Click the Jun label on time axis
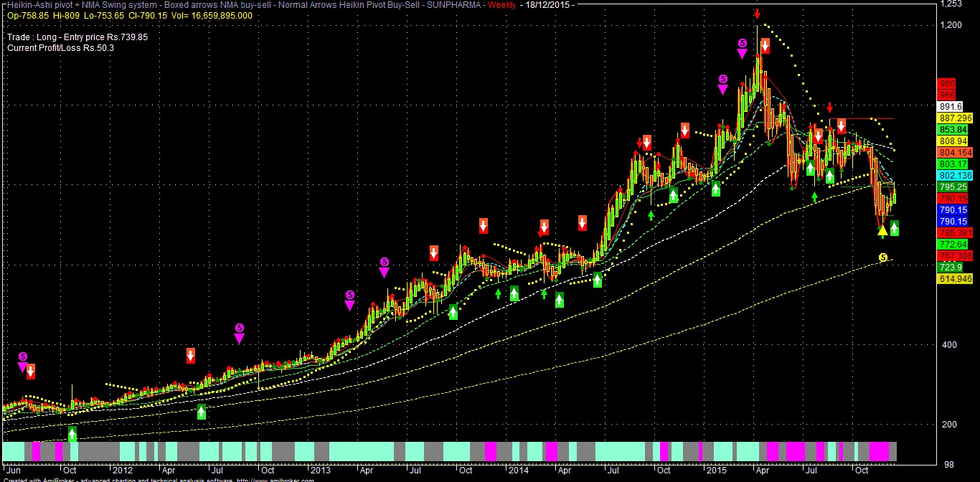Viewport: 980px width, 482px height. [12, 471]
